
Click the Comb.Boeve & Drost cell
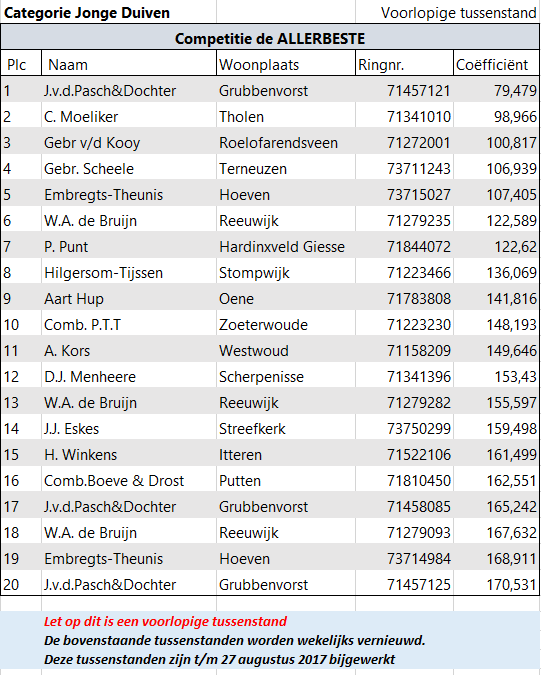[x=129, y=480]
